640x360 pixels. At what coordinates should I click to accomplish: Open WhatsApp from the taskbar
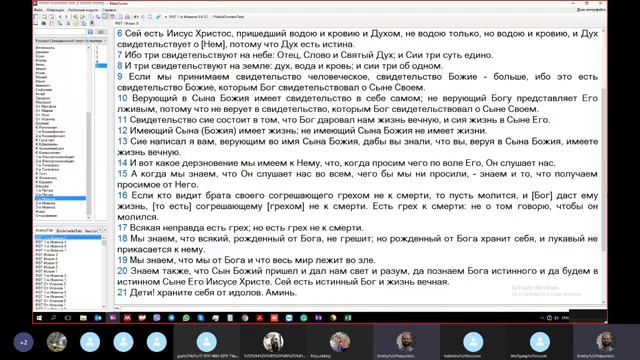pos(186,318)
